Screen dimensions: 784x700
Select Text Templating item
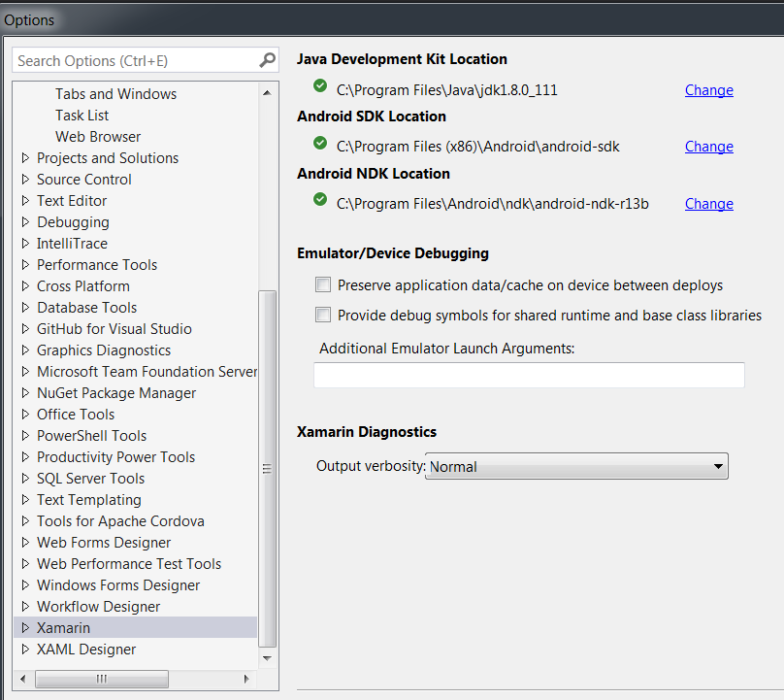click(x=89, y=500)
